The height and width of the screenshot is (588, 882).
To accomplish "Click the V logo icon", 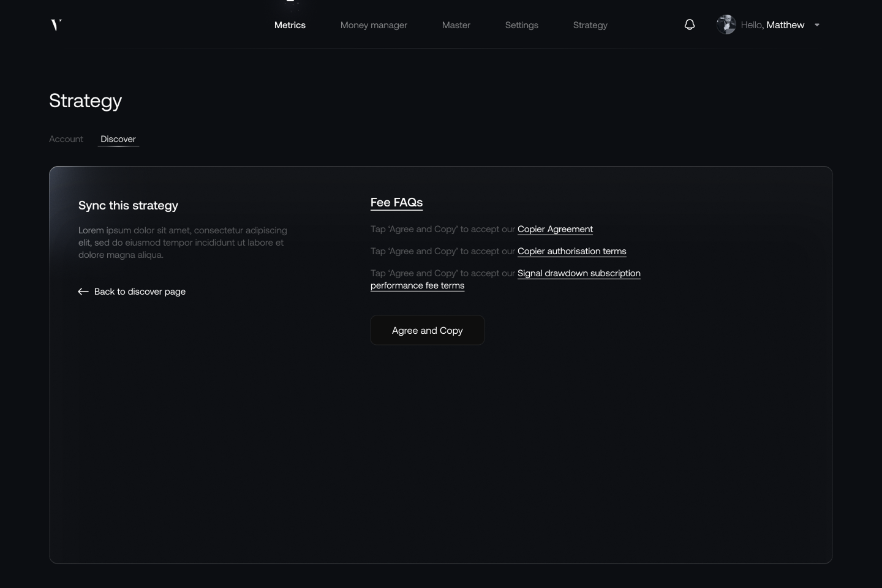I will (56, 25).
